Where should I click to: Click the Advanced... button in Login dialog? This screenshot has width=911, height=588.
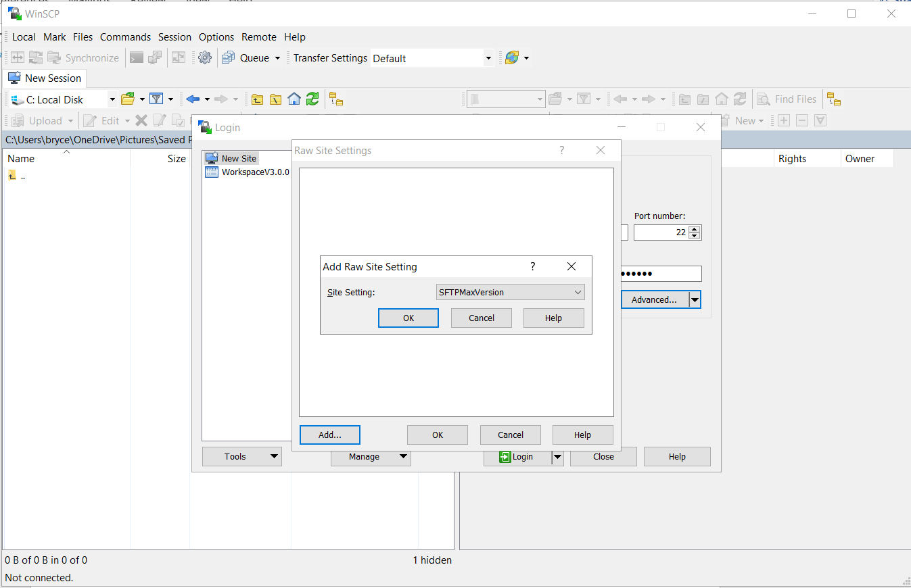(x=655, y=299)
